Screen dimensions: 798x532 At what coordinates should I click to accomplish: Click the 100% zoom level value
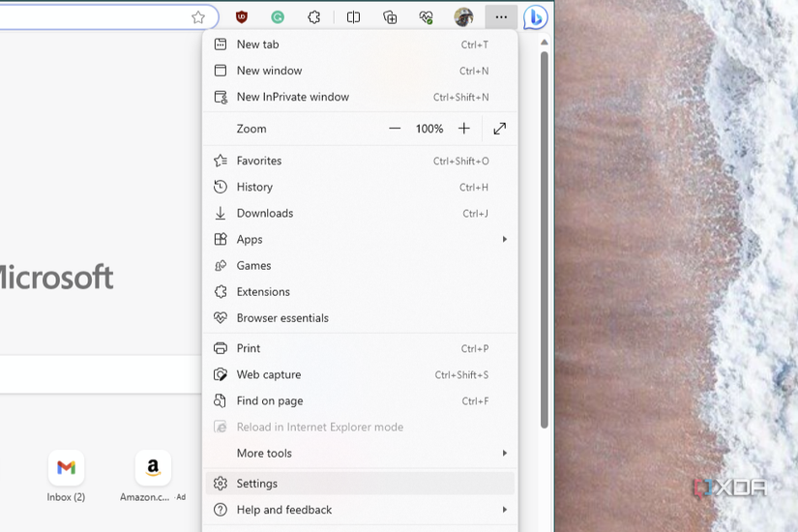(429, 129)
